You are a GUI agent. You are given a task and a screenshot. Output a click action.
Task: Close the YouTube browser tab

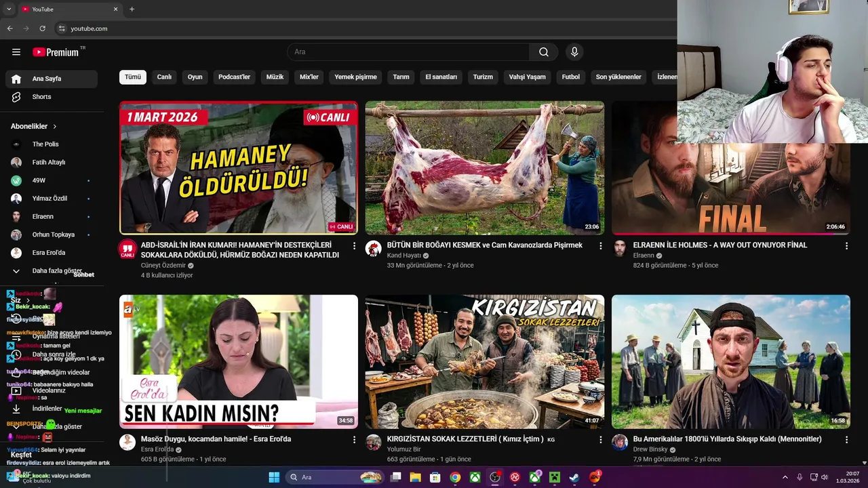click(x=115, y=9)
